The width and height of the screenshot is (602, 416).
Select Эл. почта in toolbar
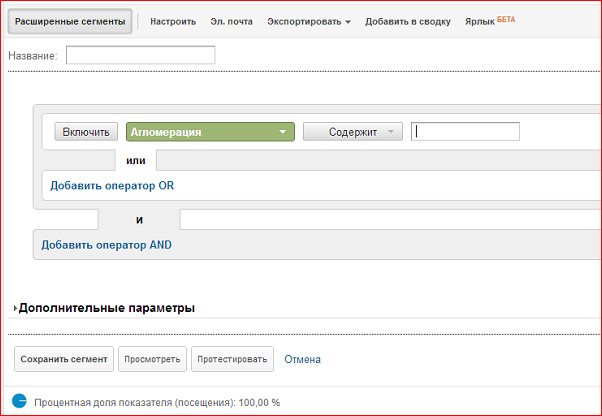tap(232, 21)
